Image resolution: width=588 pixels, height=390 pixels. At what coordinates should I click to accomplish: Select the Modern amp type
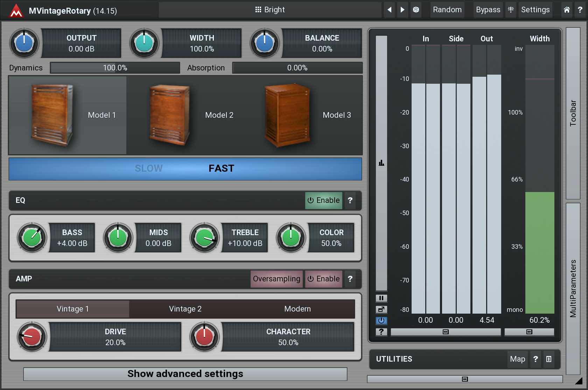click(297, 309)
